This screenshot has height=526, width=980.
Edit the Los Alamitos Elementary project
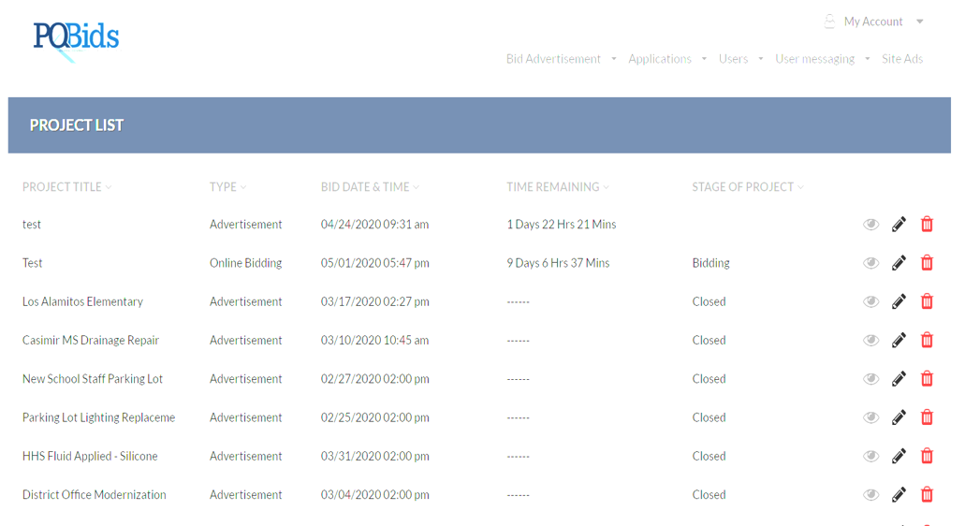click(x=899, y=301)
